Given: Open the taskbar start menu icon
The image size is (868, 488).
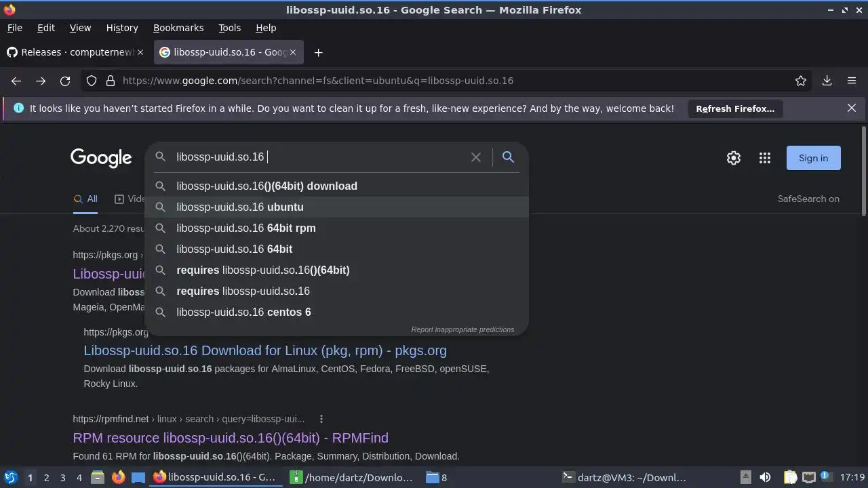Looking at the screenshot, I should click(x=10, y=477).
